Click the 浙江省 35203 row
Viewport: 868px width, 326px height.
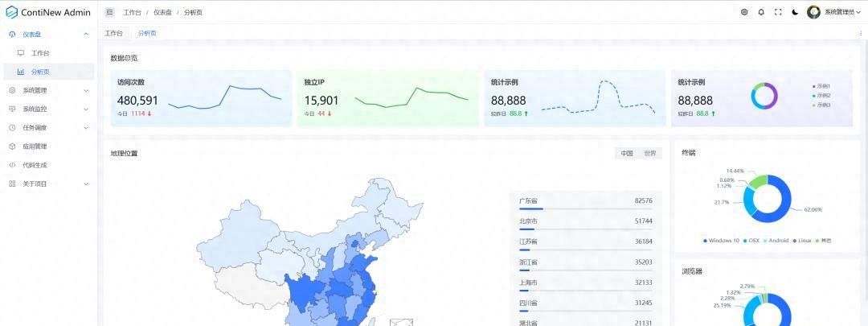[586, 264]
